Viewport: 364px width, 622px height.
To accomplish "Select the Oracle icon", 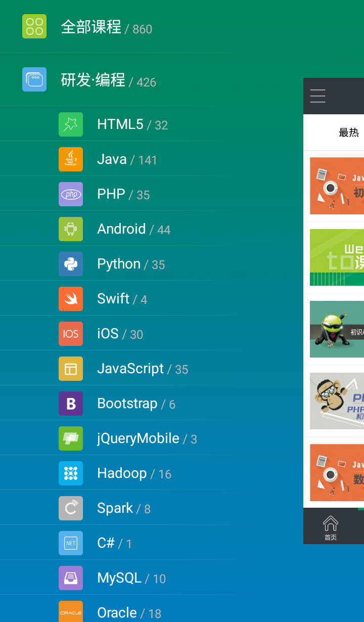I will 71,611.
